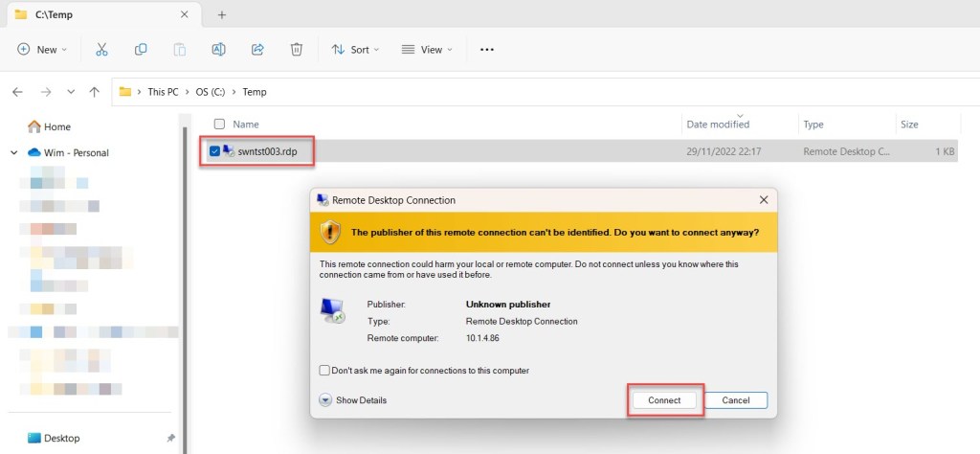This screenshot has width=980, height=454.
Task: Click the Cut scissors icon in toolbar
Action: click(101, 50)
